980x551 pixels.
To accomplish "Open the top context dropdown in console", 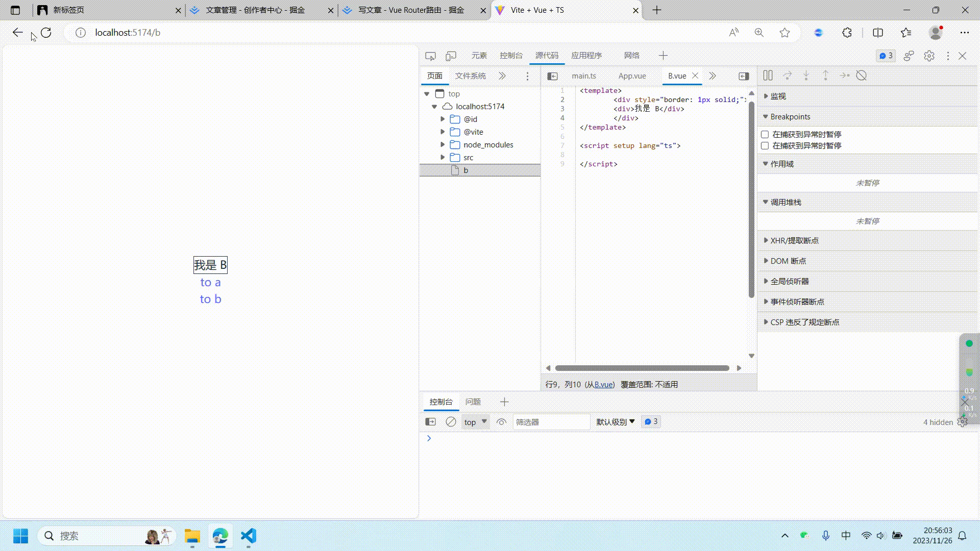I will (x=475, y=422).
